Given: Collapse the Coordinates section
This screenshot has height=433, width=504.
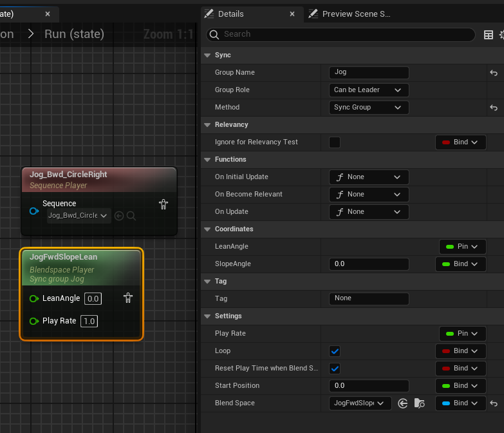Looking at the screenshot, I should coord(207,229).
